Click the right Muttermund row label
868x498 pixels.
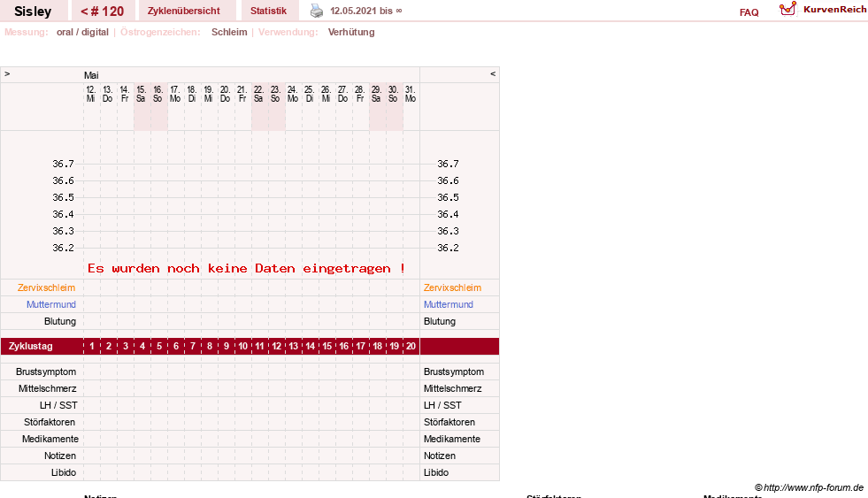[x=449, y=304]
